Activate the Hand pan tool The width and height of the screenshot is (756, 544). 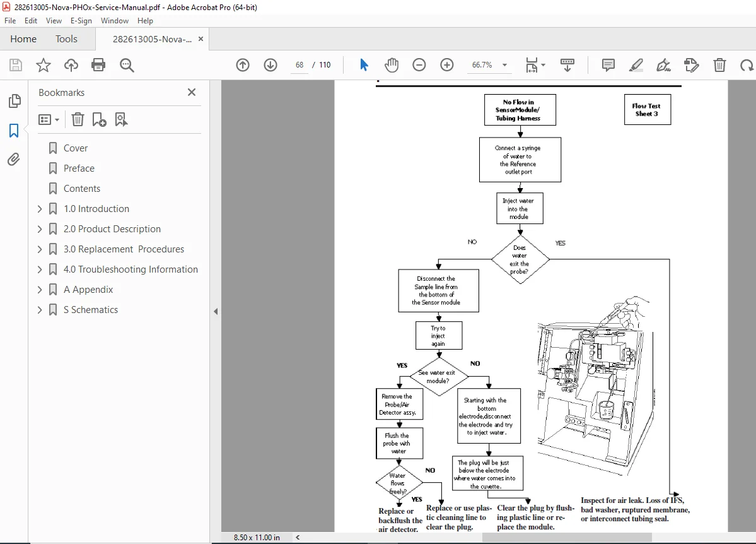click(392, 64)
